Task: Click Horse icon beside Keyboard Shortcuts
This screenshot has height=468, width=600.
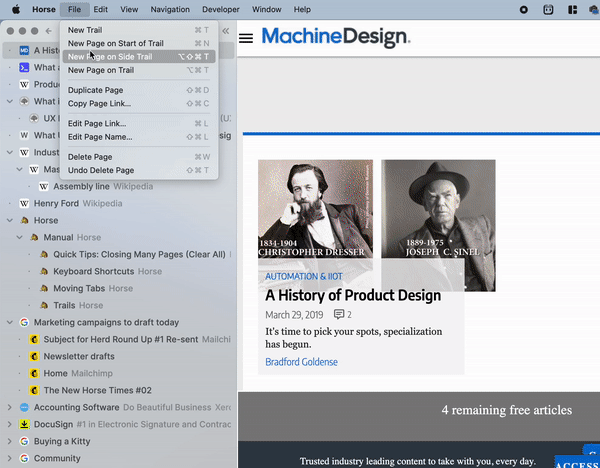Action: pos(44,271)
